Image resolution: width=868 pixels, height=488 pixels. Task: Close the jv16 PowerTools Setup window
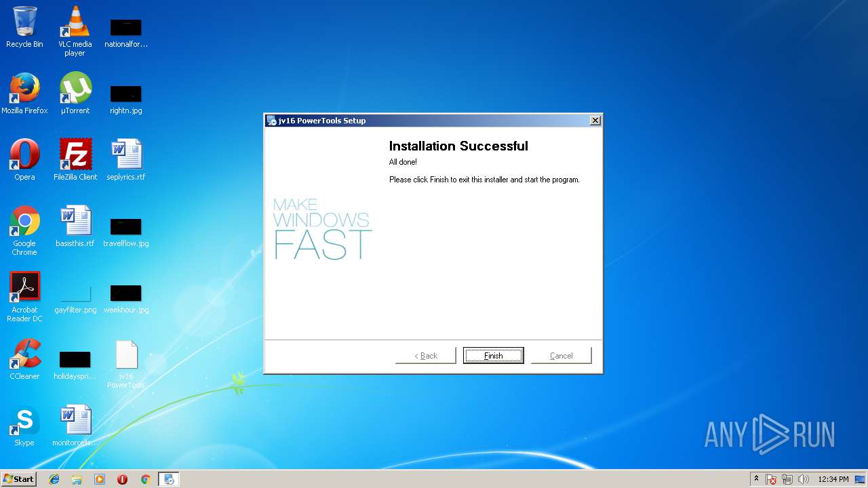coord(595,121)
